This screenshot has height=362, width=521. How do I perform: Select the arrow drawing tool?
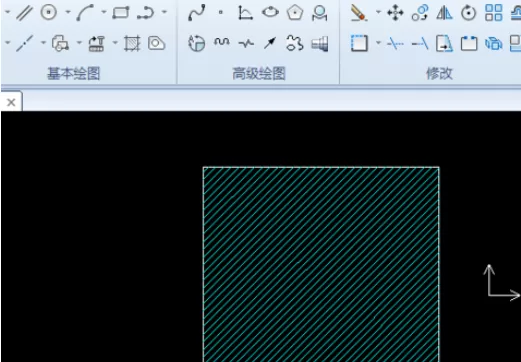[270, 43]
